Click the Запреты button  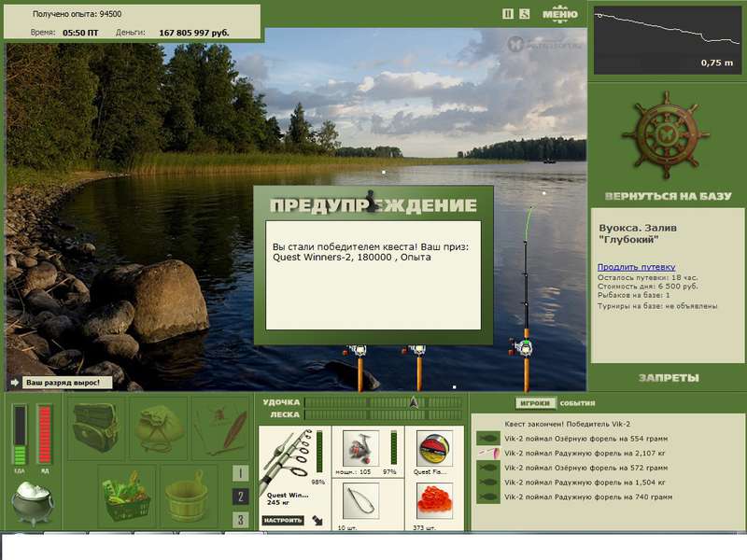tap(669, 378)
